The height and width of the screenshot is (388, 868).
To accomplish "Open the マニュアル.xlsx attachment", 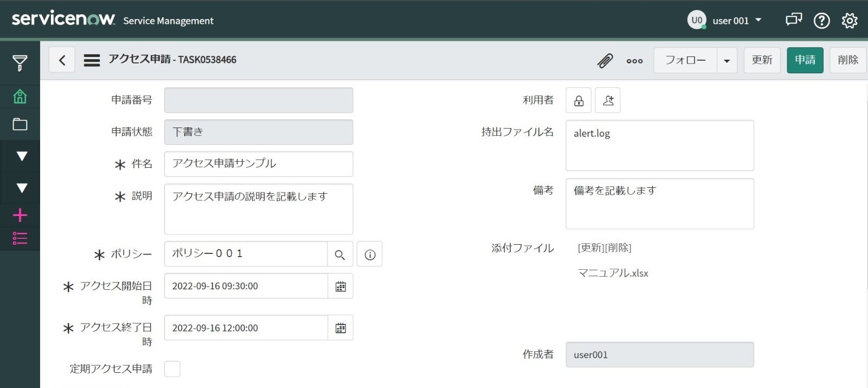I will coord(613,273).
